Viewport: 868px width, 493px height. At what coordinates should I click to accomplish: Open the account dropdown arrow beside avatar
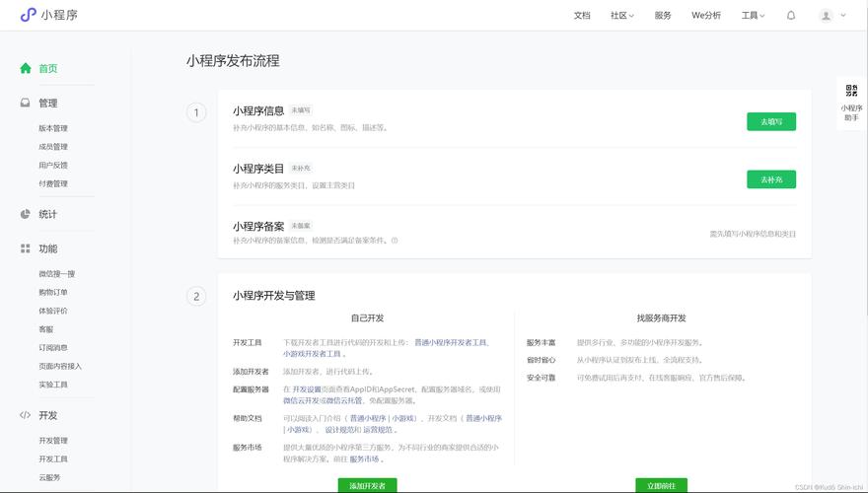(843, 16)
